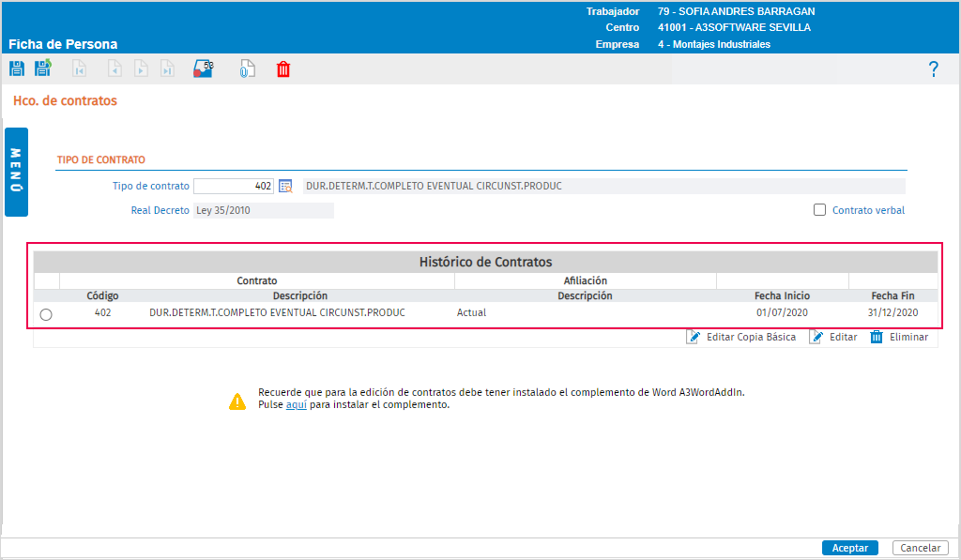This screenshot has height=560, width=961.
Task: Click the TIPO DE CONTRATO section heading
Action: (x=101, y=159)
